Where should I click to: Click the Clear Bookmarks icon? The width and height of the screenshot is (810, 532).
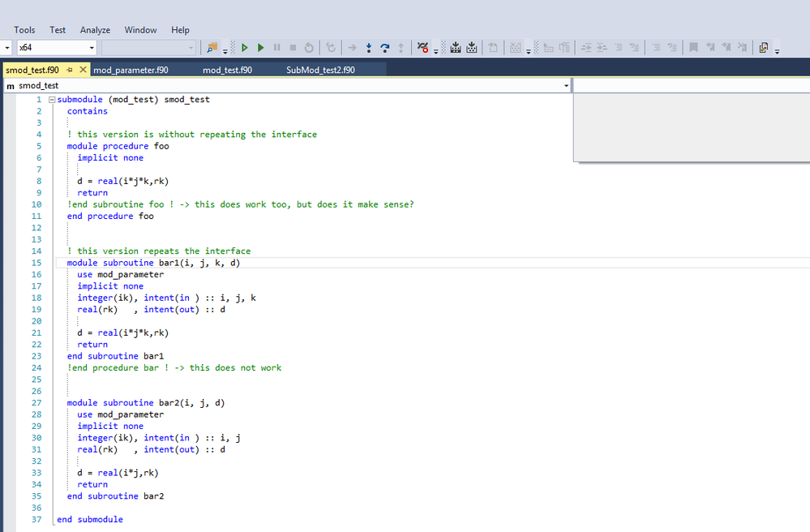743,48
